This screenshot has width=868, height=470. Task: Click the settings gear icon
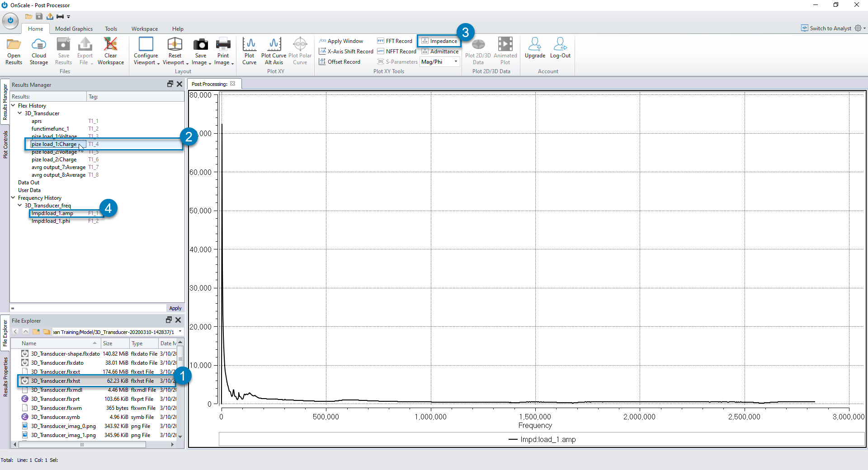click(858, 28)
